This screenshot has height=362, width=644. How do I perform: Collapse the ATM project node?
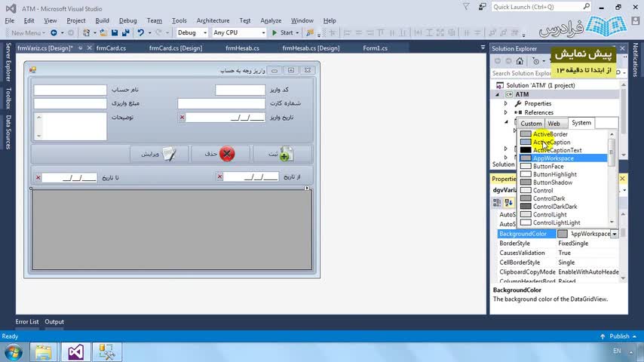[498, 94]
